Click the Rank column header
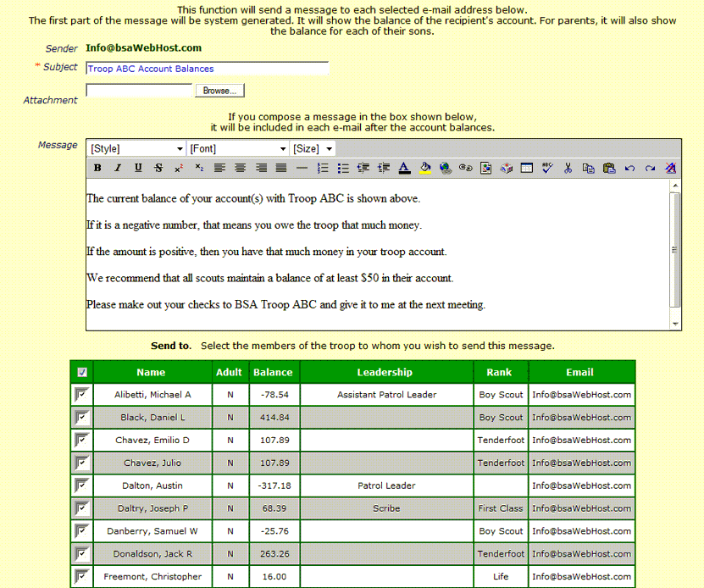The image size is (704, 588). click(x=499, y=373)
